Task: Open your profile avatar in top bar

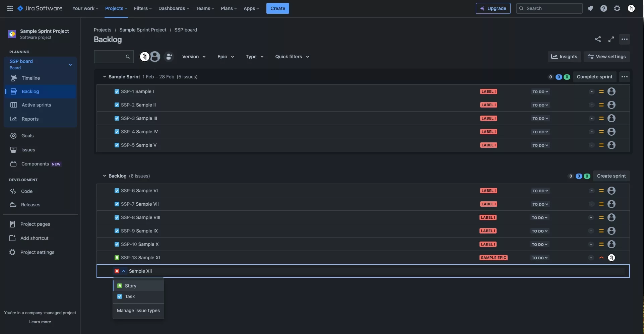Action: [631, 8]
